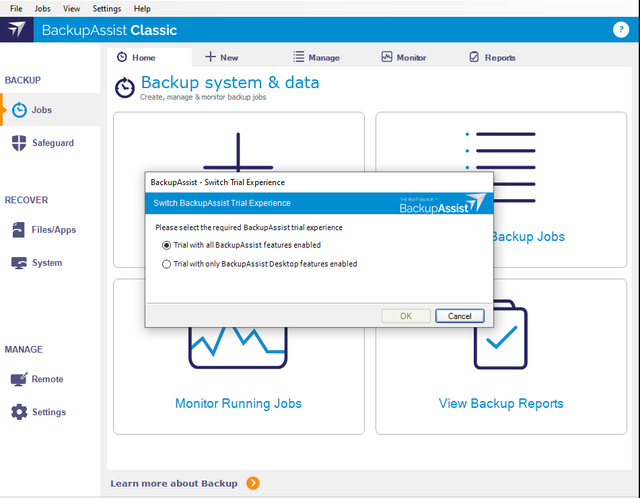Open the View menu

71,9
